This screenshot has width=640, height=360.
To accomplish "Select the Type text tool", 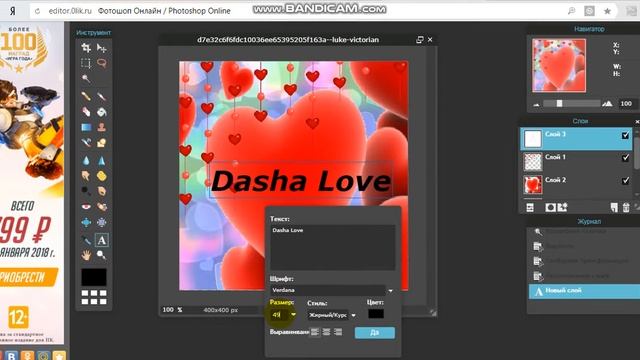I will click(x=102, y=240).
